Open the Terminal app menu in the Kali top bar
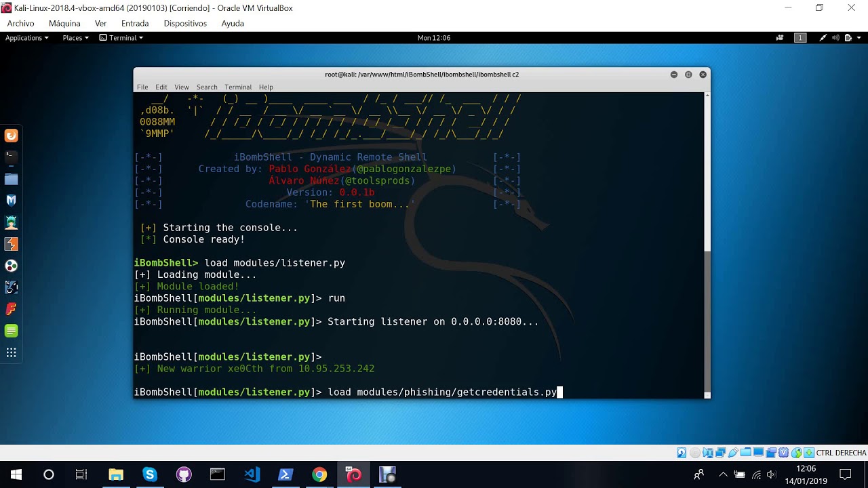Viewport: 868px width, 488px height. [121, 38]
